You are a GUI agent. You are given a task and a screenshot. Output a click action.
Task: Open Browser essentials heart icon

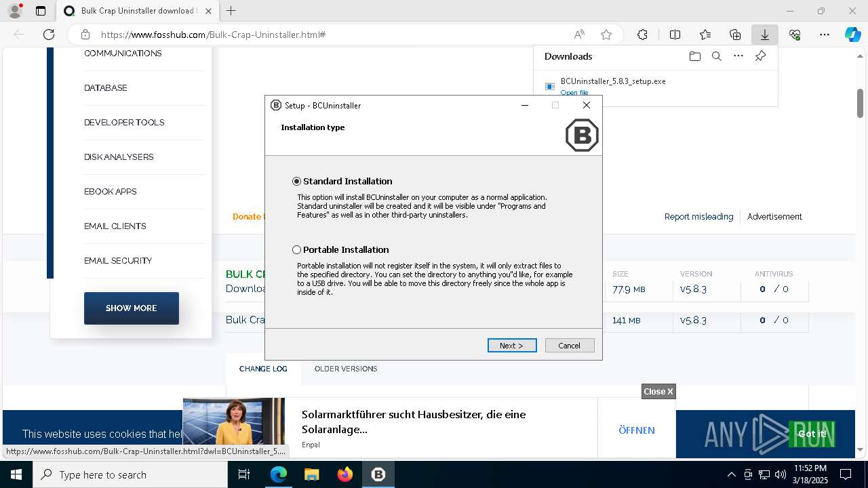[x=795, y=35]
